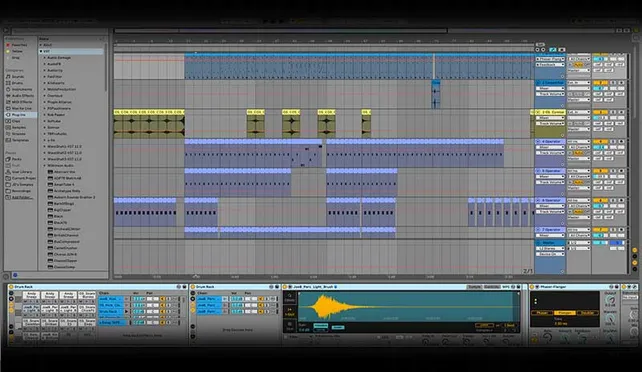The image size is (642, 372).
Task: Open the Grooves category
Action: coord(18,134)
